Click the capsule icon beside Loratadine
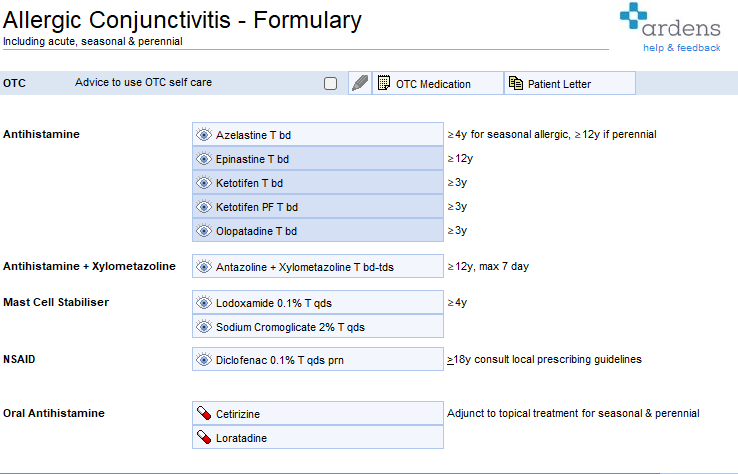This screenshot has width=738, height=474. pos(204,437)
